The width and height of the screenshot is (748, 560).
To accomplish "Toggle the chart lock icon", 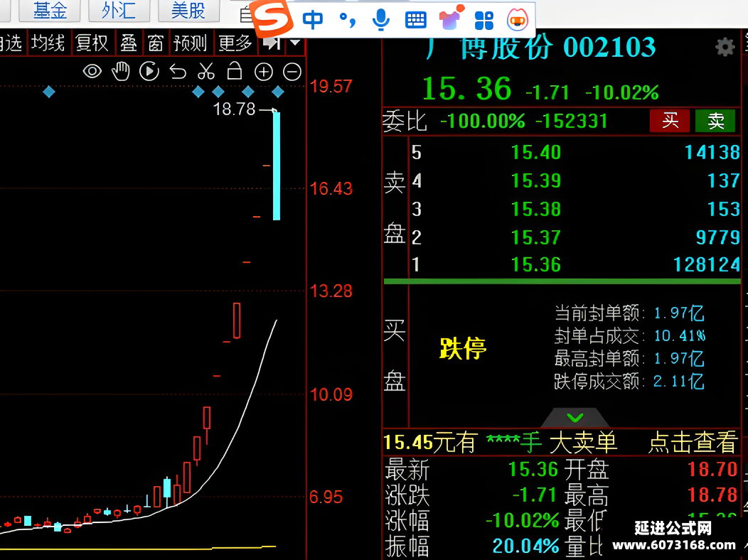I will 234,70.
